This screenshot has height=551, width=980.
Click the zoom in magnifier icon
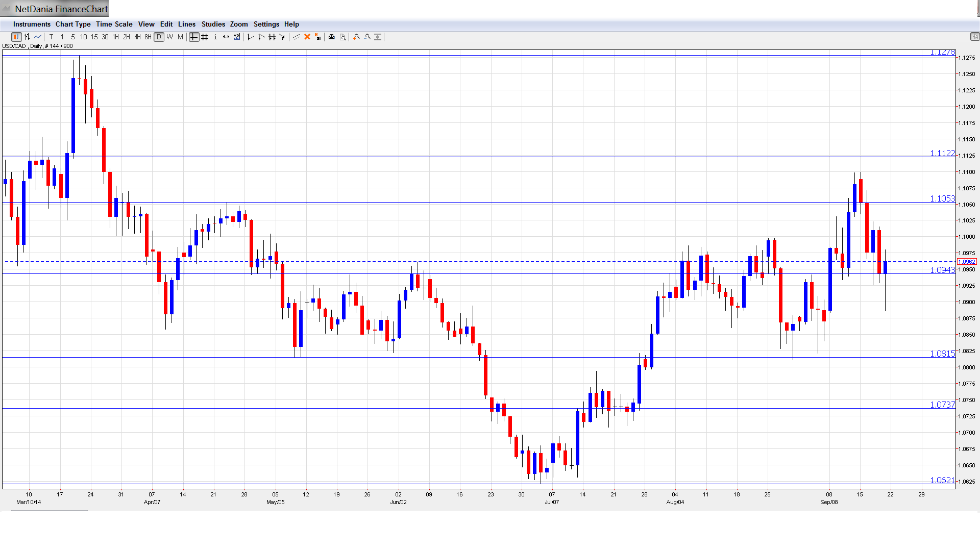[357, 37]
